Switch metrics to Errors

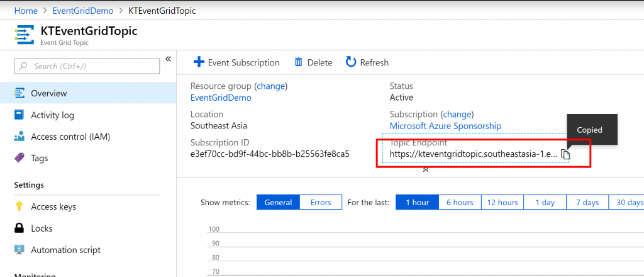tap(321, 202)
